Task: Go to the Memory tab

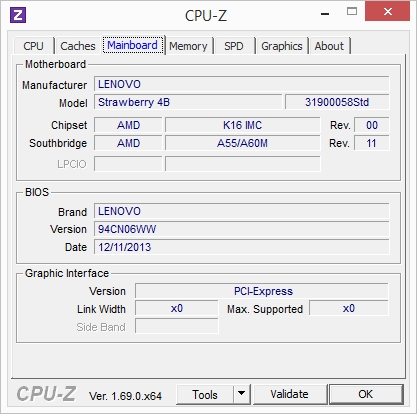Action: coord(188,46)
